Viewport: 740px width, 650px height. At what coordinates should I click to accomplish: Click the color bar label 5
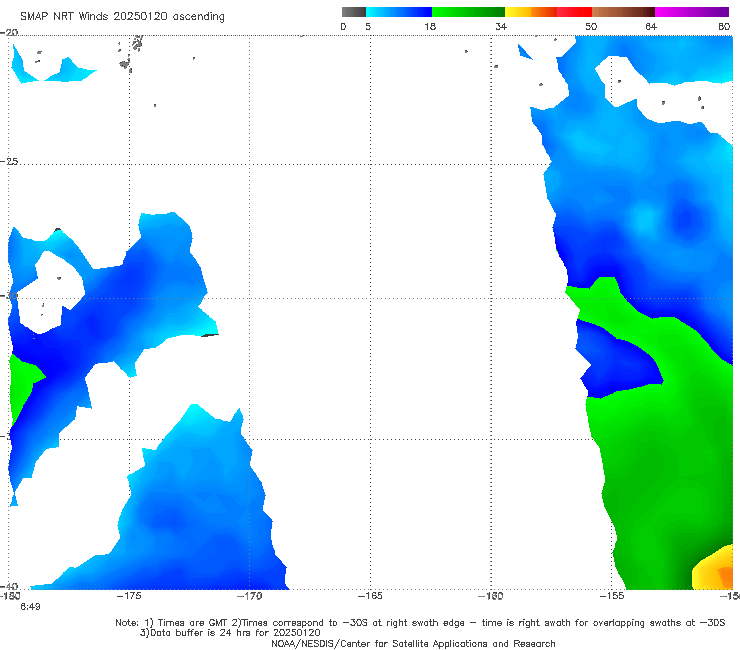point(368,26)
